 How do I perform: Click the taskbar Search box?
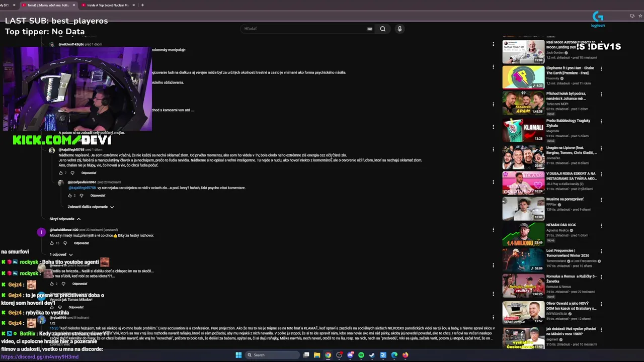[272, 355]
